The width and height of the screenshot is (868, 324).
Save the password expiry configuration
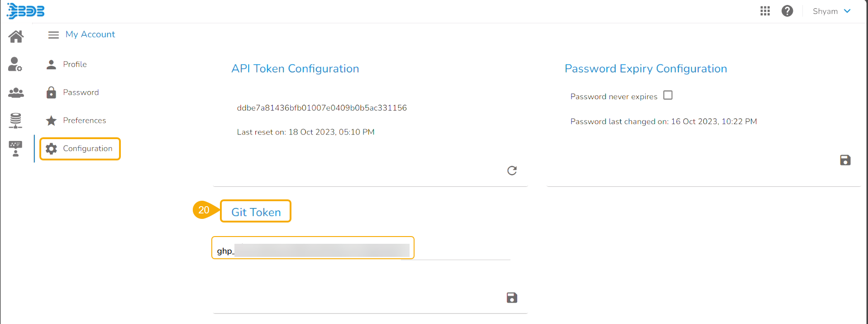point(845,160)
